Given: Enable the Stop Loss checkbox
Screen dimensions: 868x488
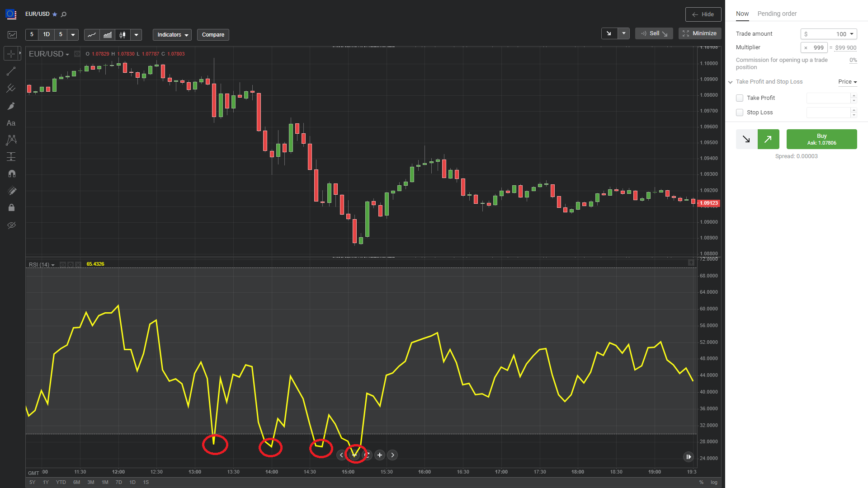Looking at the screenshot, I should coord(740,113).
